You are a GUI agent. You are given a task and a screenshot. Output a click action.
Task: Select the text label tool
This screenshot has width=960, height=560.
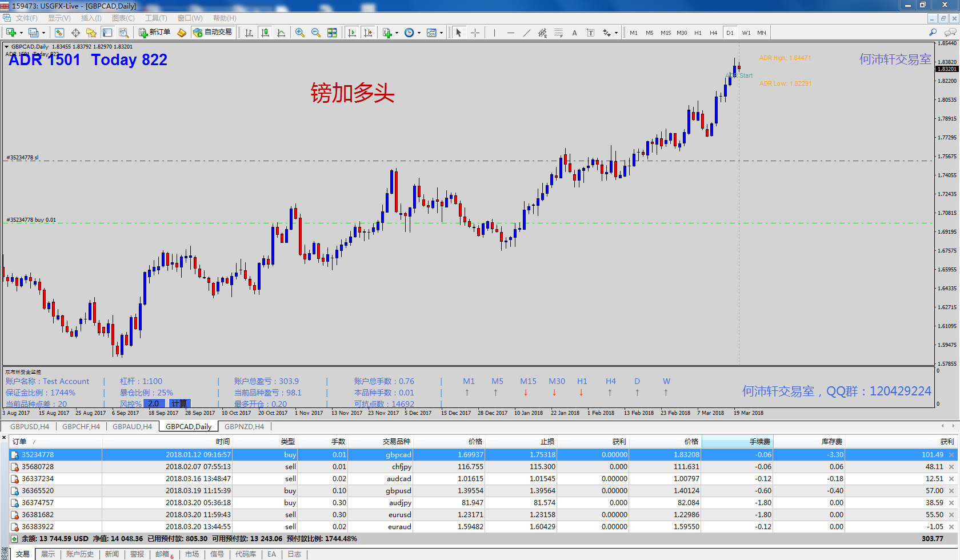pos(590,33)
